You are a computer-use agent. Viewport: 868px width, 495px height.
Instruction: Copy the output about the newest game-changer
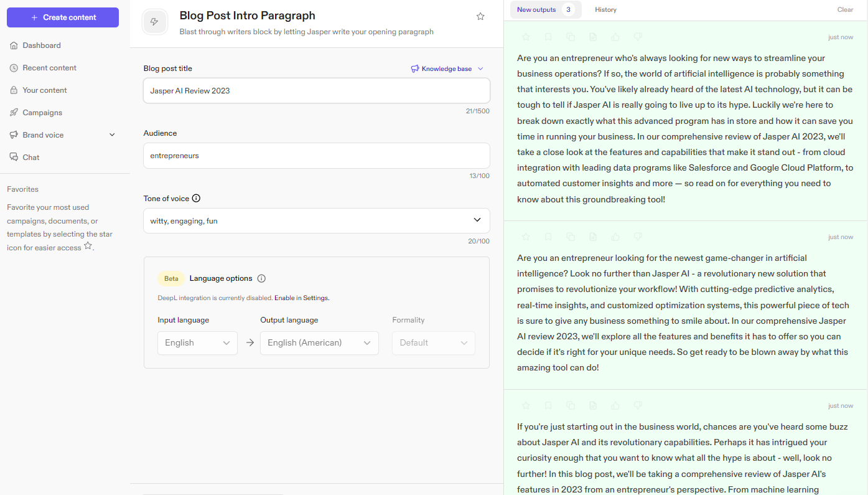(x=571, y=237)
